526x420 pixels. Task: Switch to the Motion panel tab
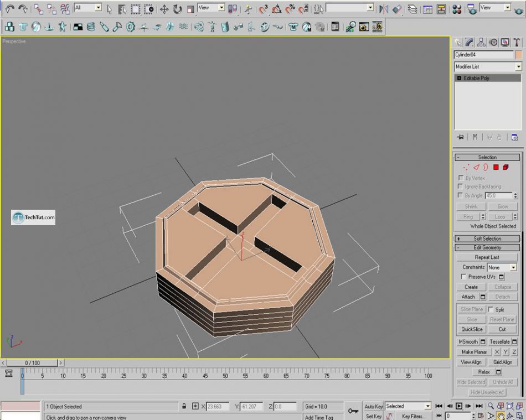493,42
